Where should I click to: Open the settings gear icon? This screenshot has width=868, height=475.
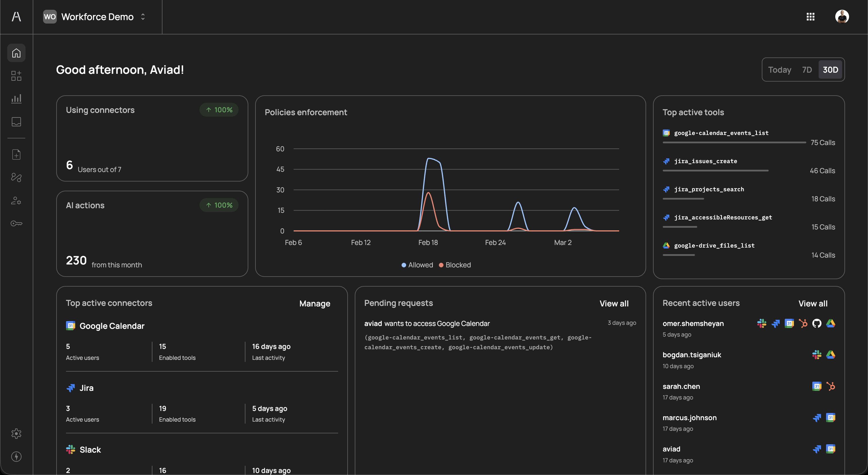[x=16, y=434]
